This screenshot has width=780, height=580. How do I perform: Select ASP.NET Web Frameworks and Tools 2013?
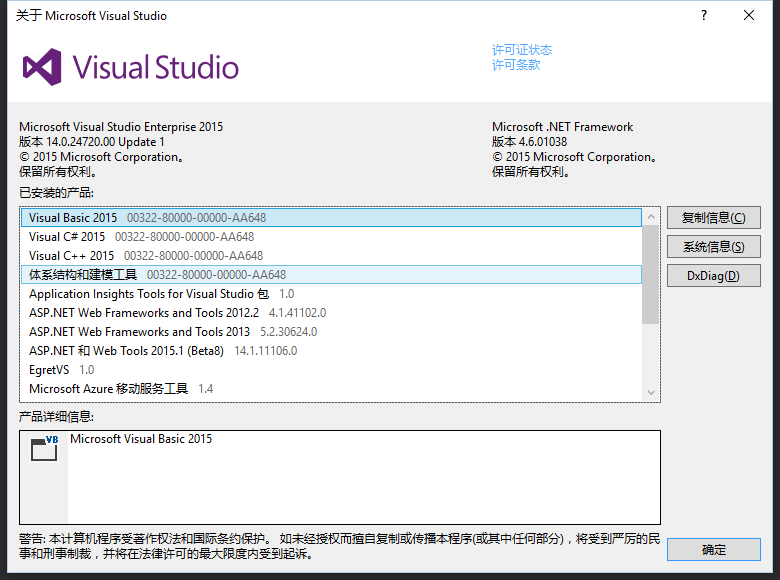(331, 331)
